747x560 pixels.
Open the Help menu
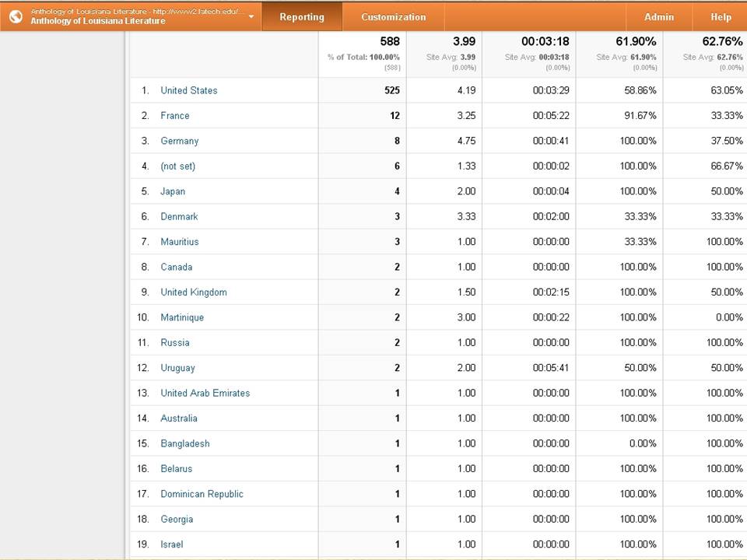point(721,17)
